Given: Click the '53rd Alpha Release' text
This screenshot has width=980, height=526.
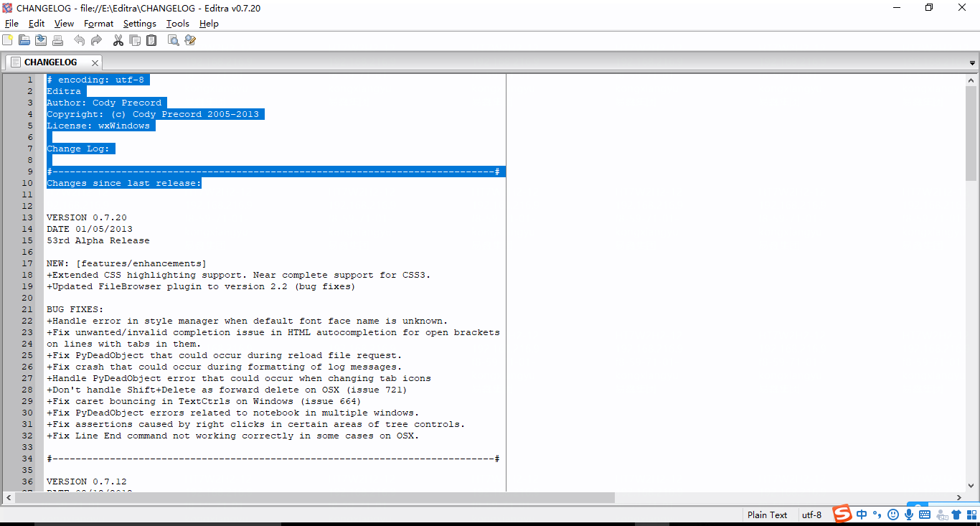Looking at the screenshot, I should pyautogui.click(x=98, y=240).
